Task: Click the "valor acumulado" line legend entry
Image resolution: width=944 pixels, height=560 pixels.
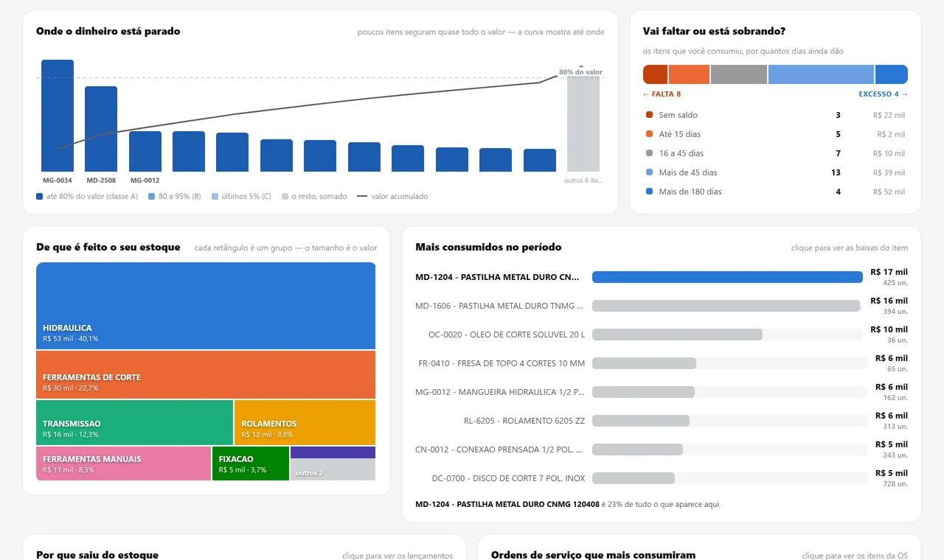Action: (x=392, y=197)
